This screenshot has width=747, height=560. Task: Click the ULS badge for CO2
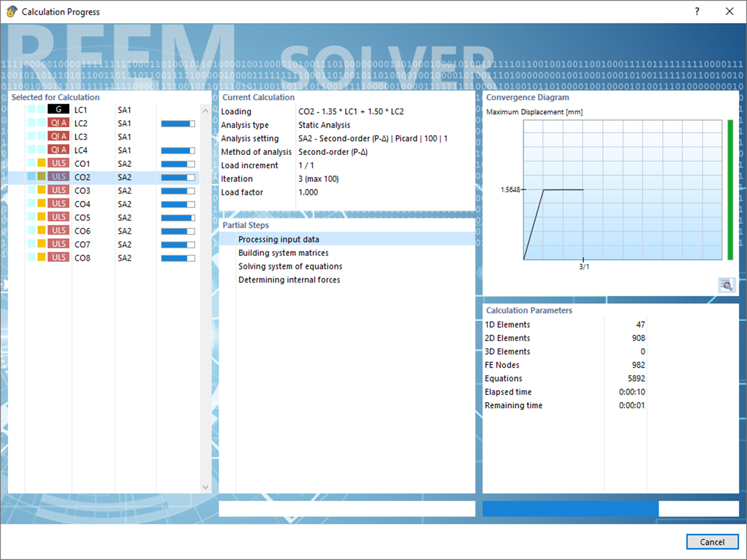click(x=59, y=177)
